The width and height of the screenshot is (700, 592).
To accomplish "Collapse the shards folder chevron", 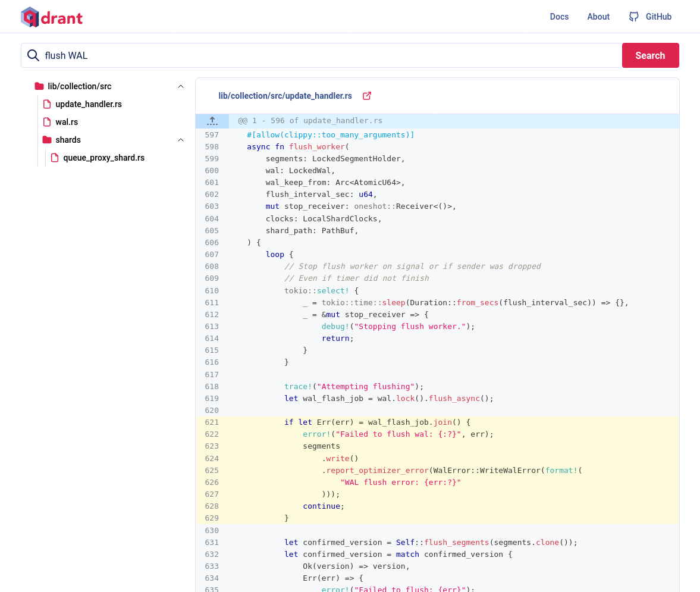I will (x=181, y=140).
